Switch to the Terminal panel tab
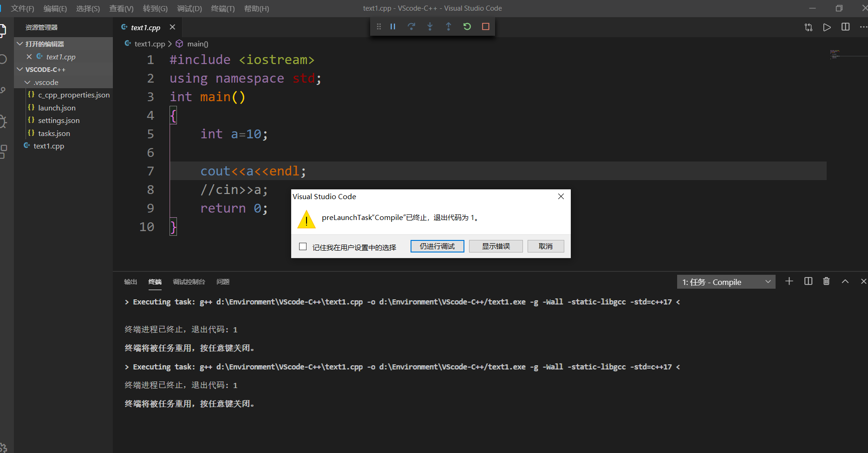Image resolution: width=868 pixels, height=453 pixels. (x=155, y=282)
